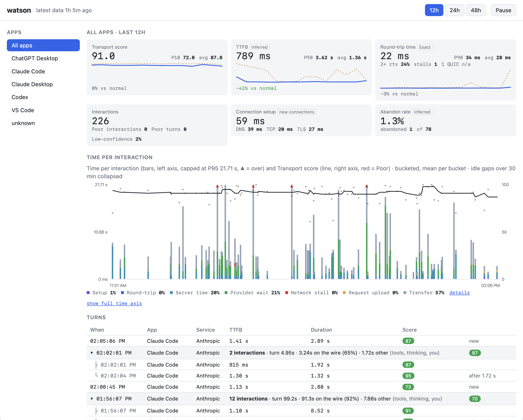Collapse the 01:56:07 PM turn group
Viewport: 523px width, 420px height.
click(x=92, y=398)
